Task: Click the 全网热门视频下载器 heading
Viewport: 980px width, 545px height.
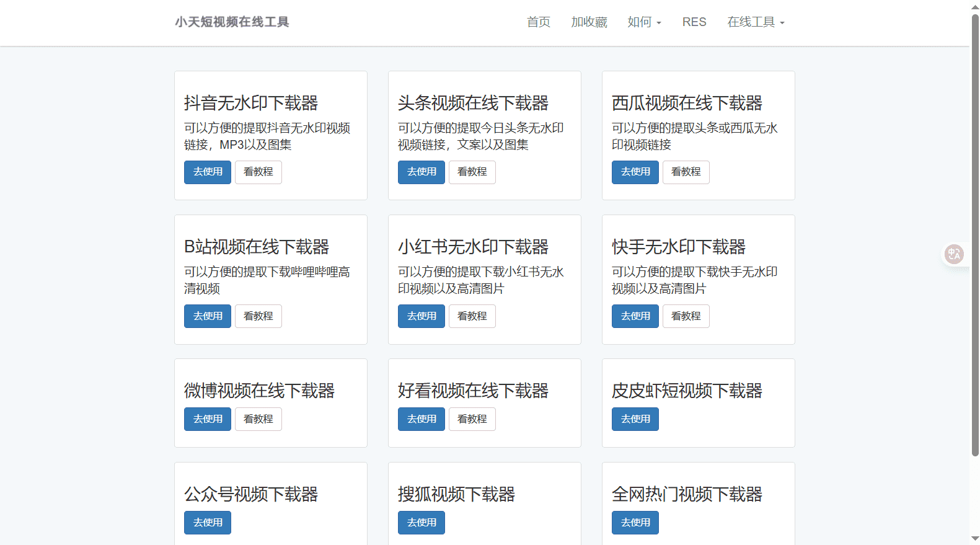Action: click(x=687, y=494)
